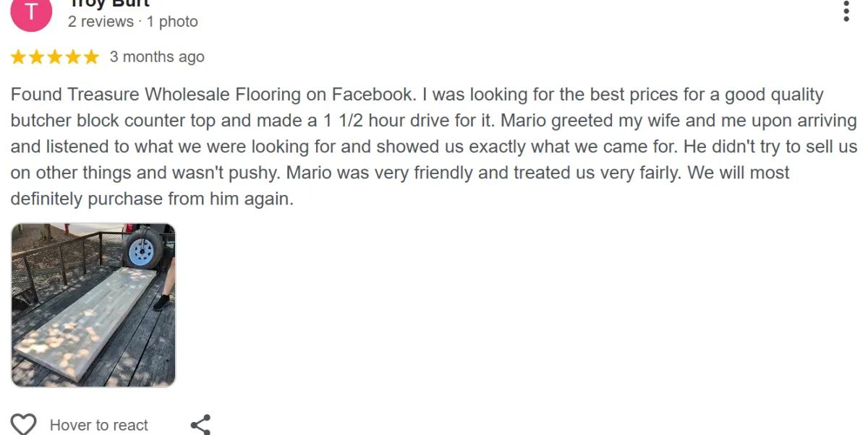
Task: Click the pink 'T' reviewer avatar
Action: pyautogui.click(x=31, y=13)
